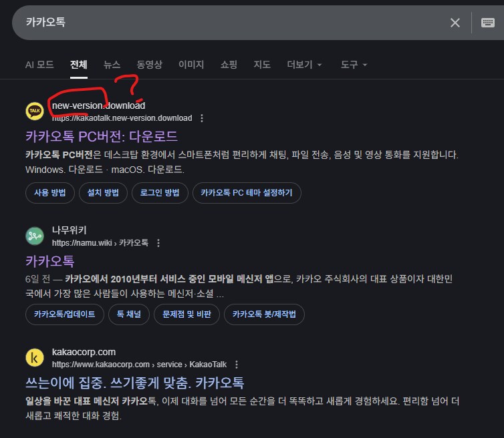Viewport: 504px width, 438px height.
Task: Clear the search box with X icon
Action: point(455,23)
